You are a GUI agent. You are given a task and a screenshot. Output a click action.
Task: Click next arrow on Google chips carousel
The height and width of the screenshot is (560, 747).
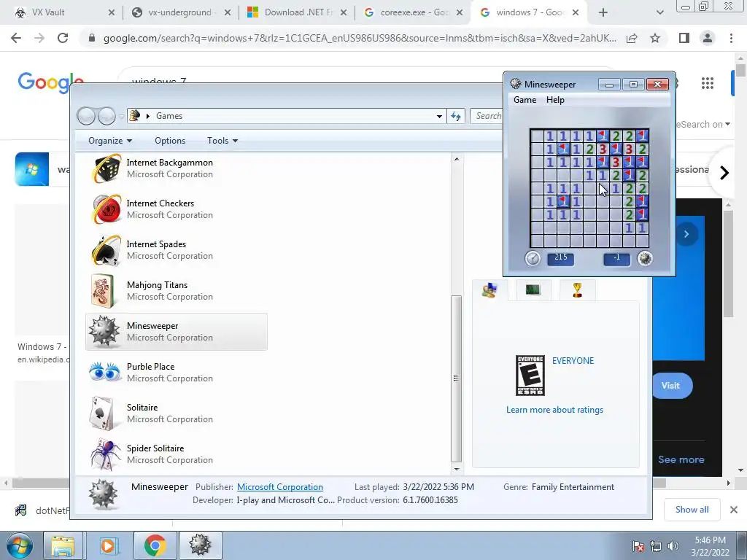point(724,172)
